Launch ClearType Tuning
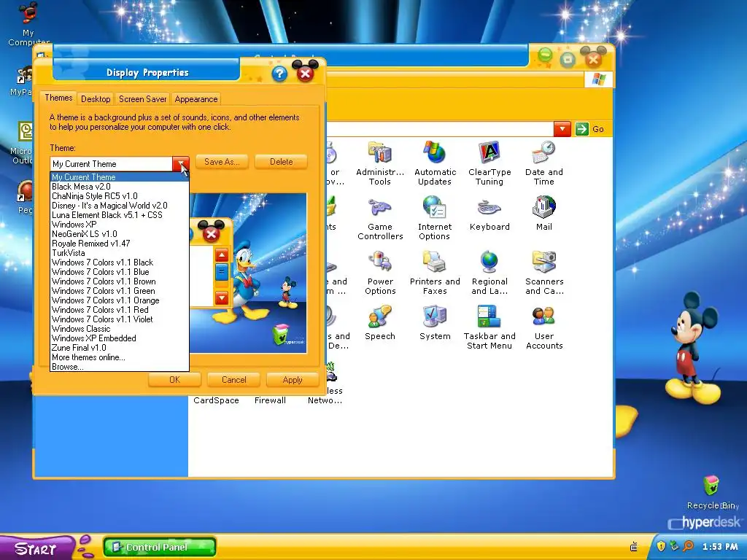 (489, 163)
